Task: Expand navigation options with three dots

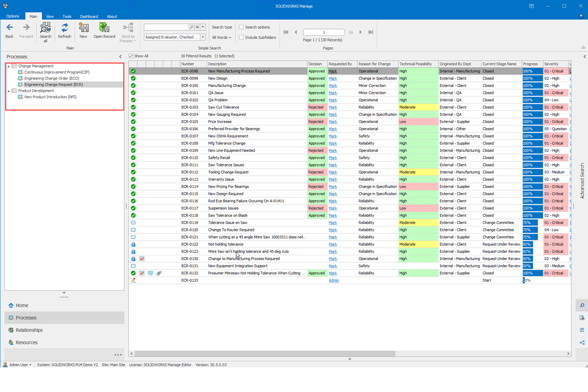Action: [x=118, y=354]
